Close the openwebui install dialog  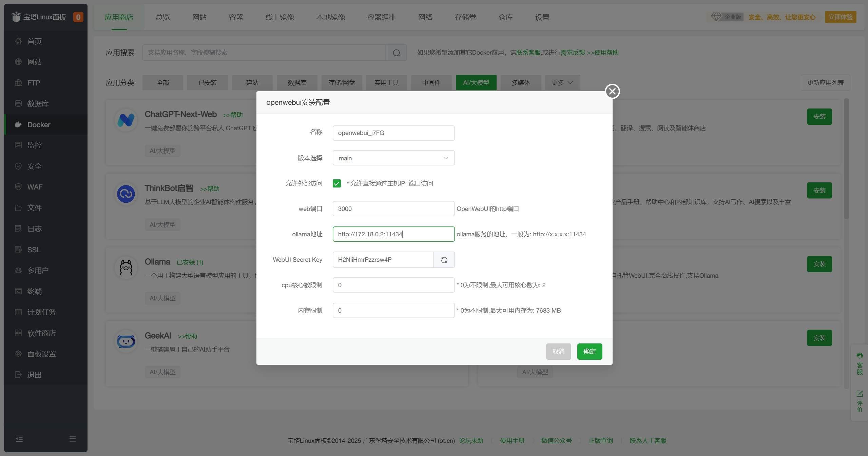click(x=612, y=91)
